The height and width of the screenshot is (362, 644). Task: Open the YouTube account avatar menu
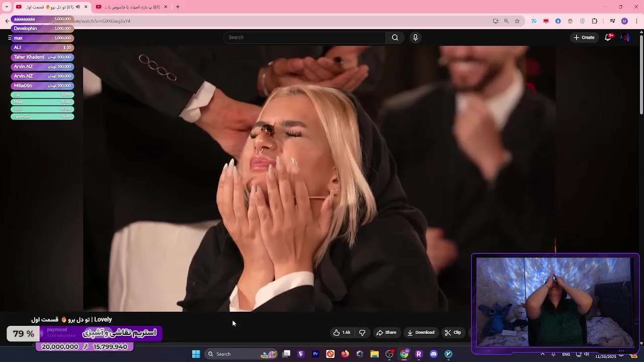(x=625, y=37)
